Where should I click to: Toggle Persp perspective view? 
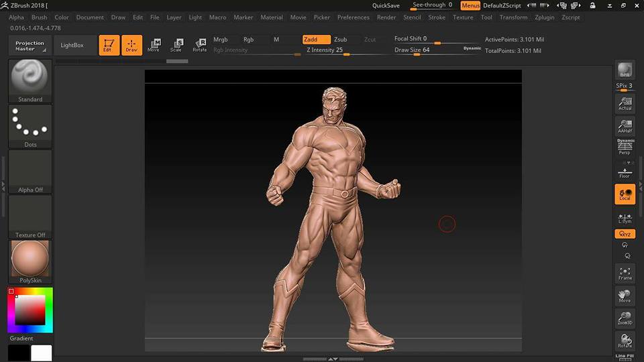click(625, 147)
